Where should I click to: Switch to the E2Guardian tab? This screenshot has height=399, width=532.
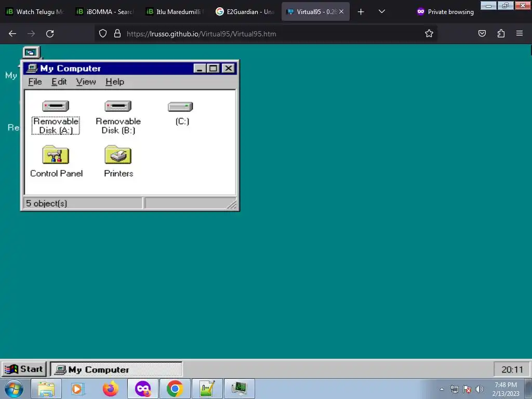[x=245, y=11]
